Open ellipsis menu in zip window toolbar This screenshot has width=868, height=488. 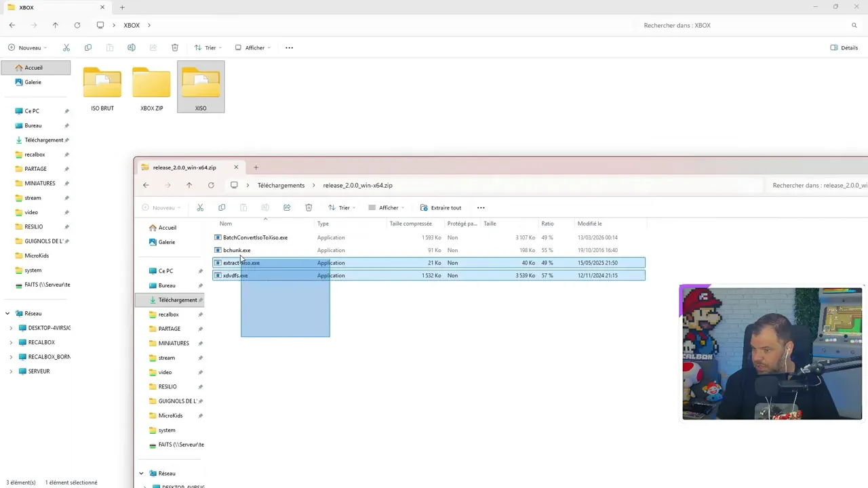click(481, 207)
